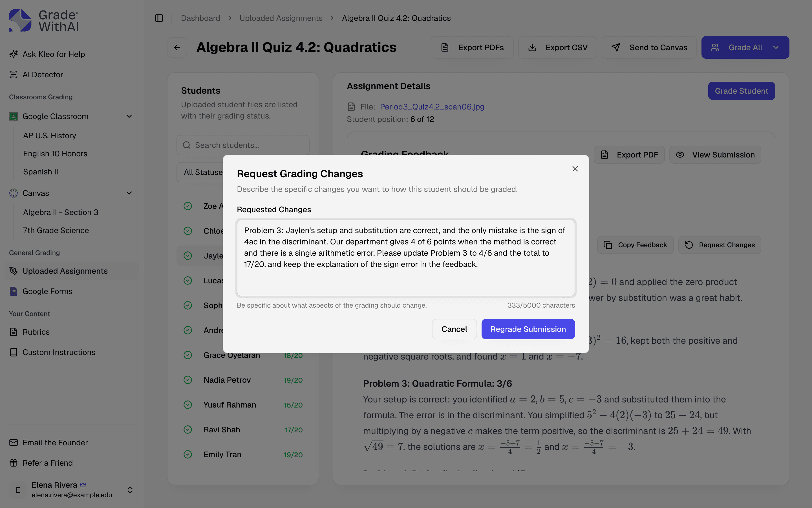Open Spanish II class

tap(41, 172)
